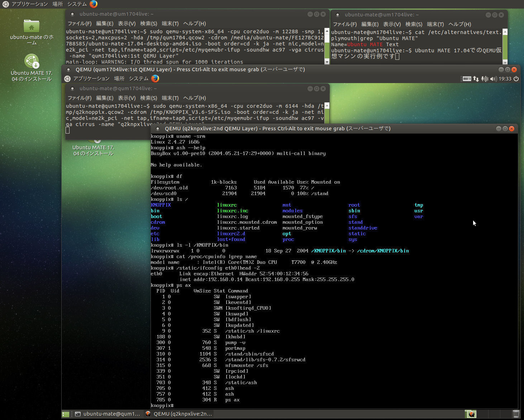Select the active workspace in the switcher

(x=471, y=414)
